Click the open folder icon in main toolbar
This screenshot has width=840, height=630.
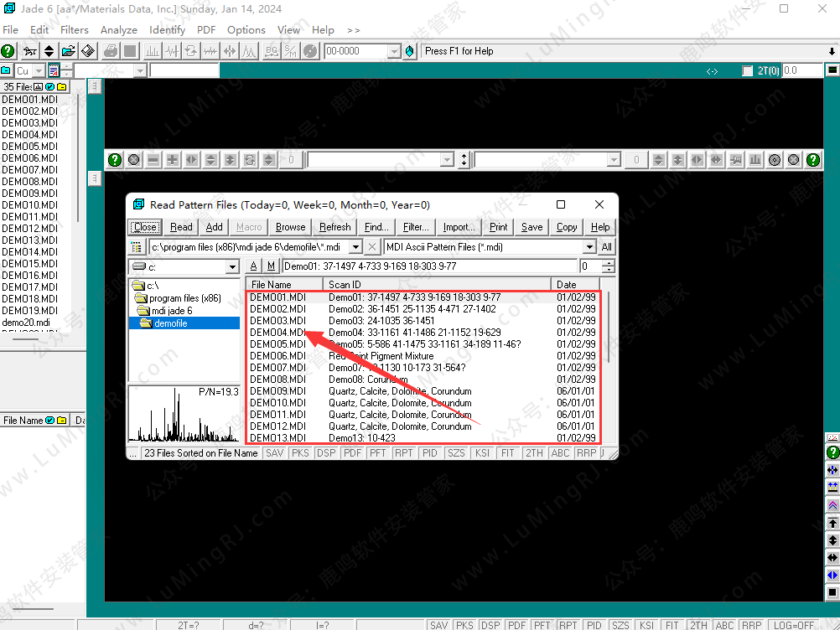point(68,51)
